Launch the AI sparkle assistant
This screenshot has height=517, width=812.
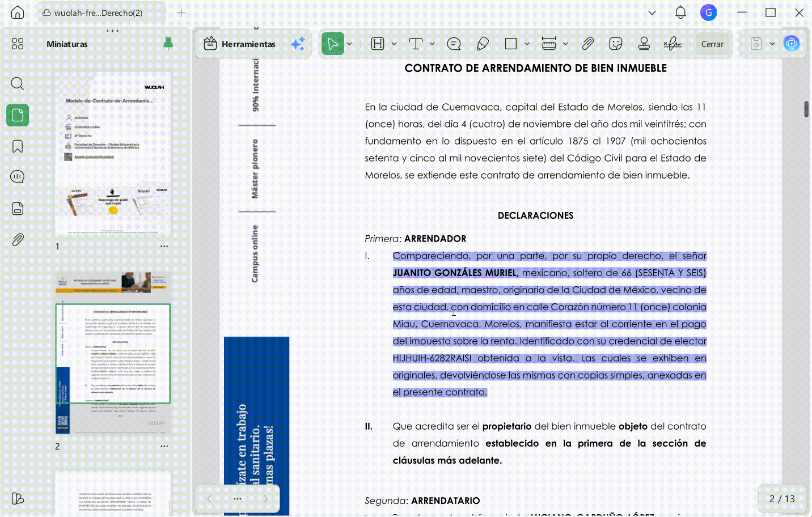pyautogui.click(x=298, y=44)
